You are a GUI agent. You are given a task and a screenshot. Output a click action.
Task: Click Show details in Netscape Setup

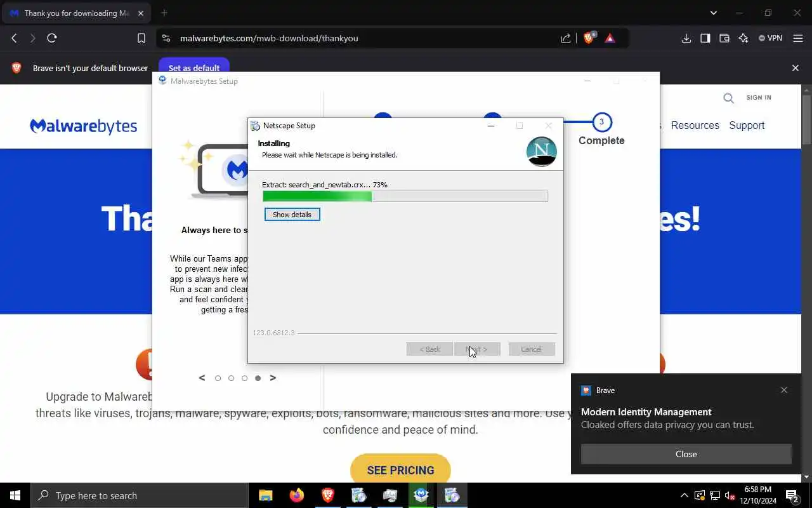coord(292,215)
